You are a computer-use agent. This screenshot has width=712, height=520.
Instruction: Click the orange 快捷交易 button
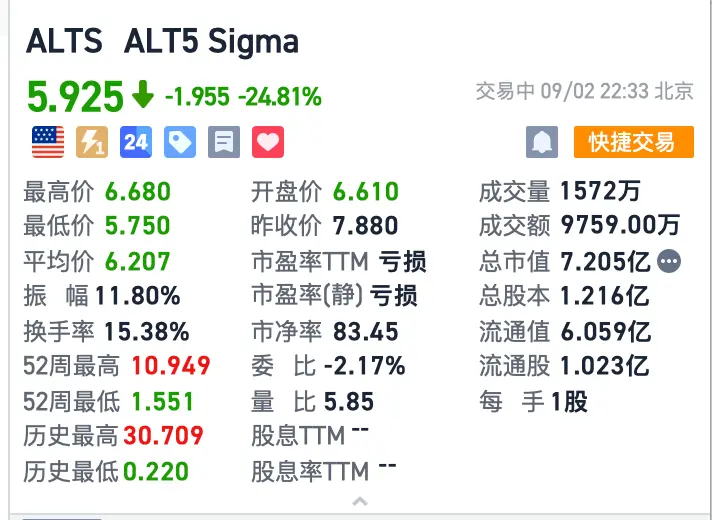coord(633,142)
